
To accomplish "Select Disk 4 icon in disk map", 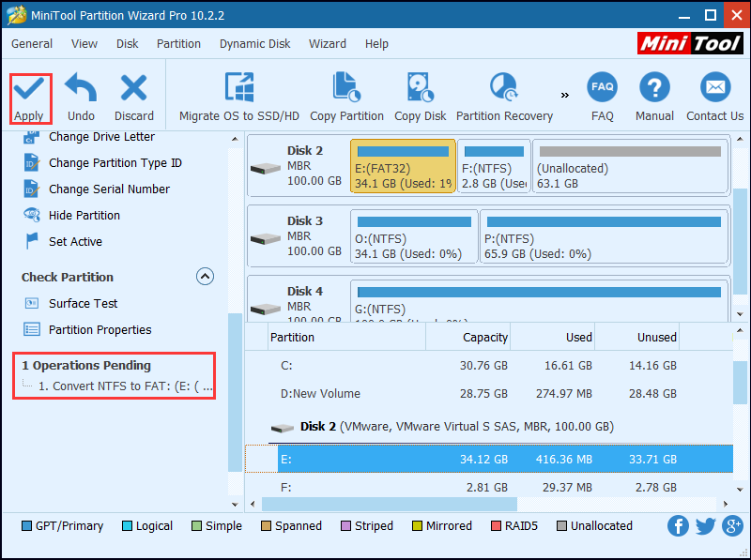I will click(x=266, y=309).
